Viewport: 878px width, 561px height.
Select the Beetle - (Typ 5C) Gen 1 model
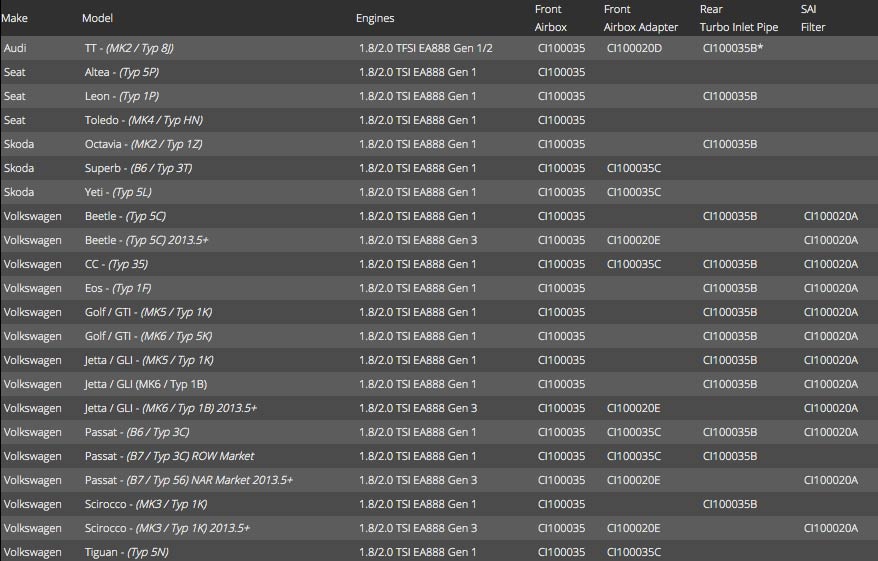(x=125, y=217)
